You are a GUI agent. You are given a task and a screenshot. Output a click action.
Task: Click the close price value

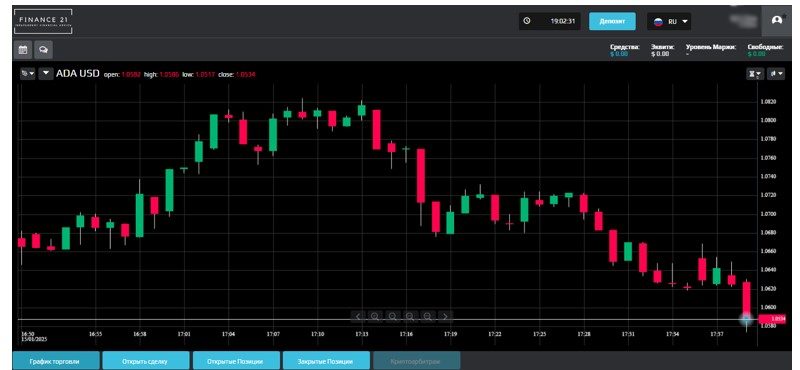tap(246, 75)
